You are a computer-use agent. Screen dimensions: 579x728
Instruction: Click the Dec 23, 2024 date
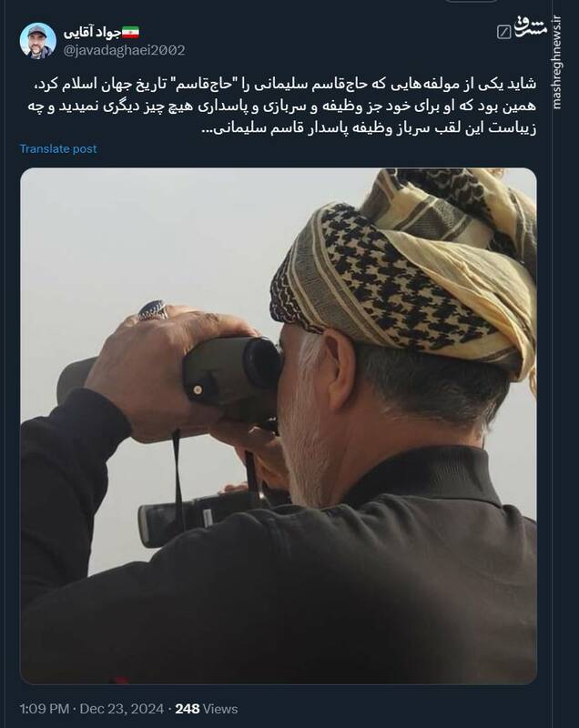[x=122, y=709]
